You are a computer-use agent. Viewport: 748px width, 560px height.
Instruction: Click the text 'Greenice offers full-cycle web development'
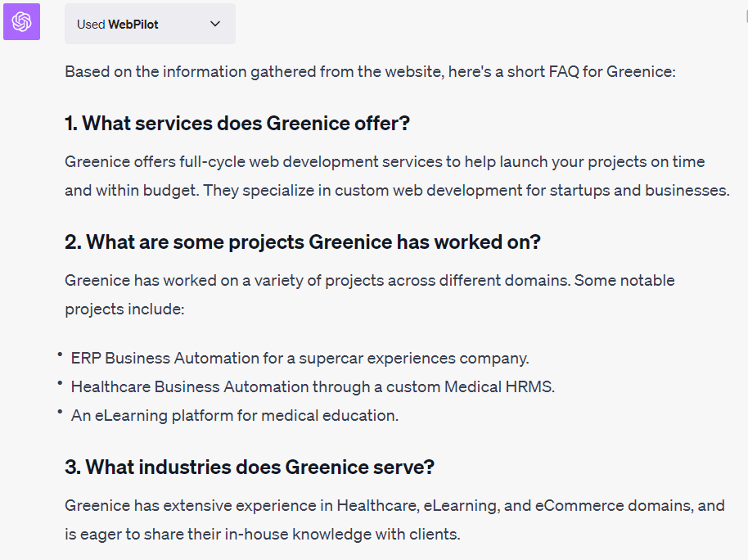385,162
